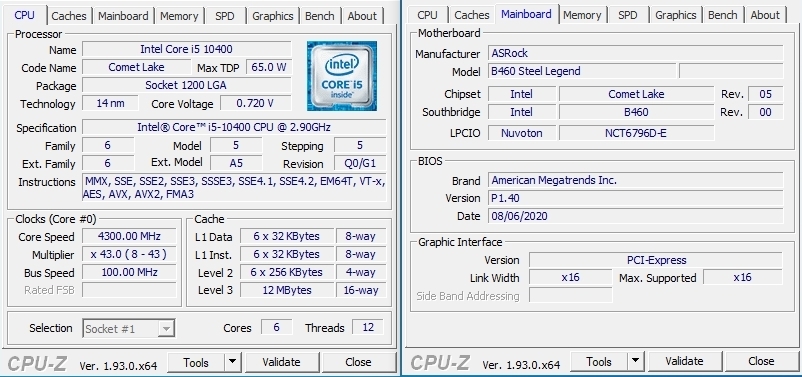
Task: Click the Southbridge value B460
Action: 636,112
